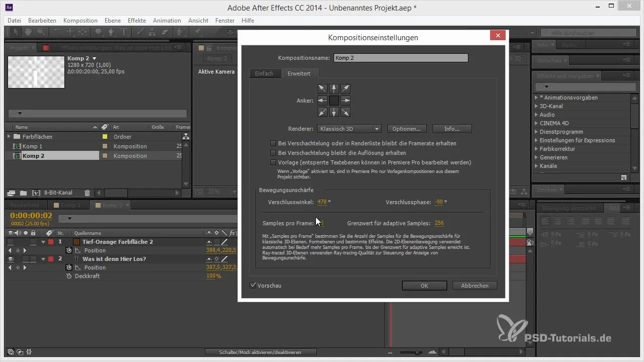Screen dimensions: 644x362
Task: Click center anchor square
Action: click(x=334, y=101)
